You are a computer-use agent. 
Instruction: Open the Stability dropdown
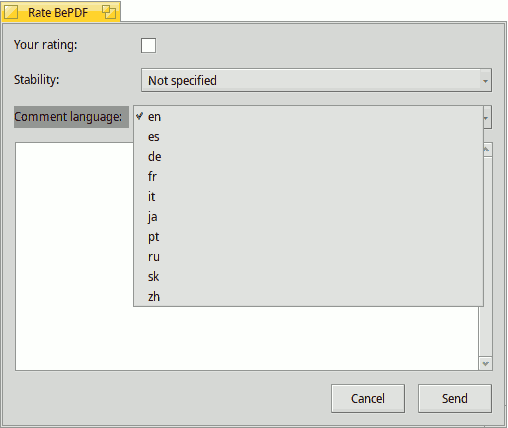pyautogui.click(x=316, y=80)
